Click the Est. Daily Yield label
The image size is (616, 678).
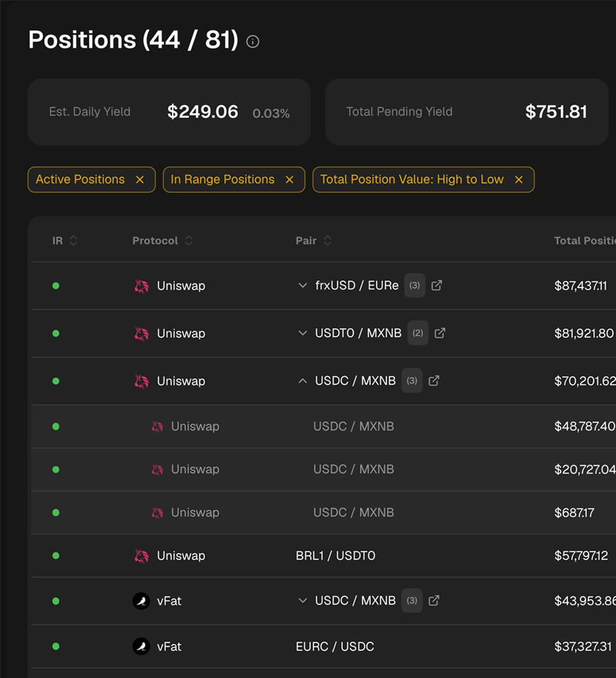pyautogui.click(x=90, y=112)
